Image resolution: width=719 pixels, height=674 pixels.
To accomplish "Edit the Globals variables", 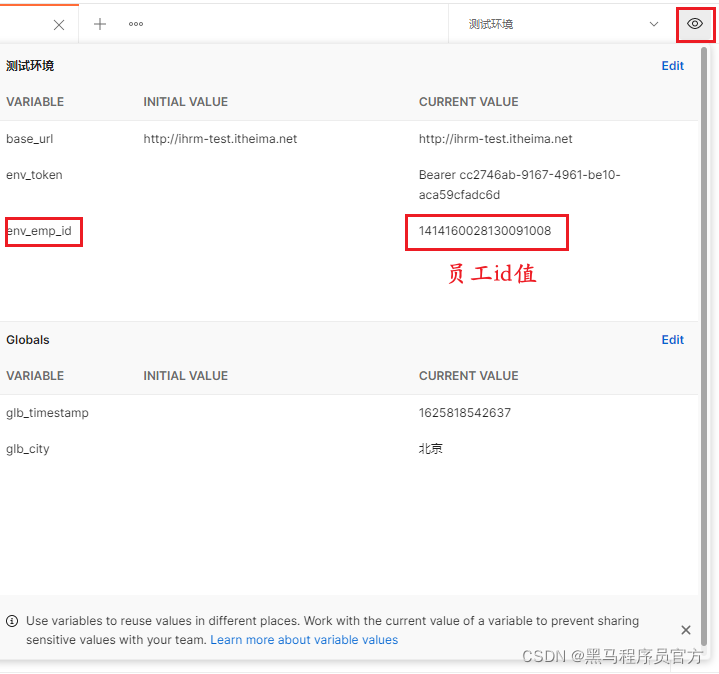I will pos(672,340).
